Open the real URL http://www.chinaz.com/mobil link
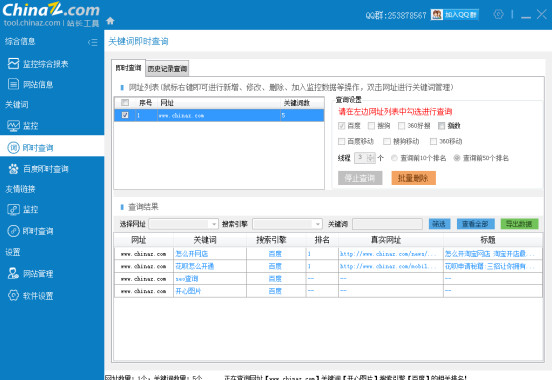The height and width of the screenshot is (380, 555). (388, 266)
